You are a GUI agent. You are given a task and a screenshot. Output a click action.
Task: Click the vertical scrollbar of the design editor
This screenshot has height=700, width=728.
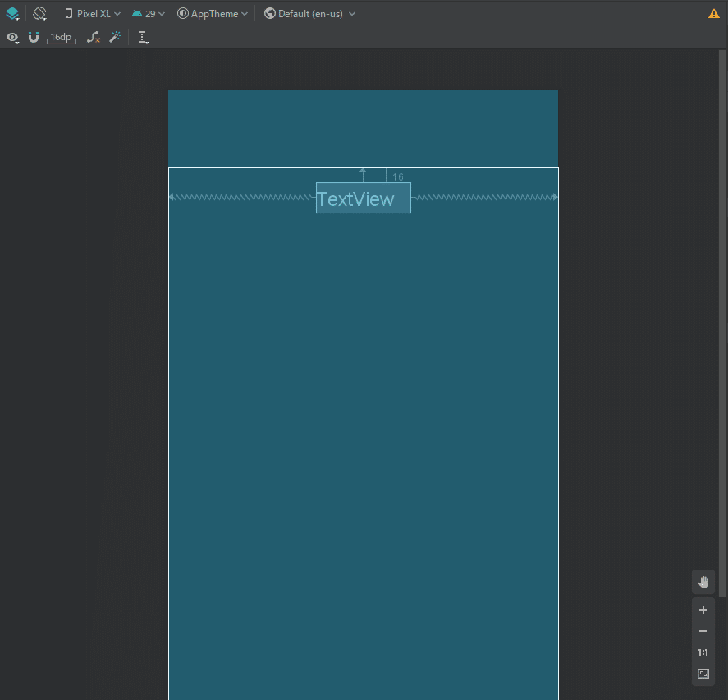coord(722,323)
